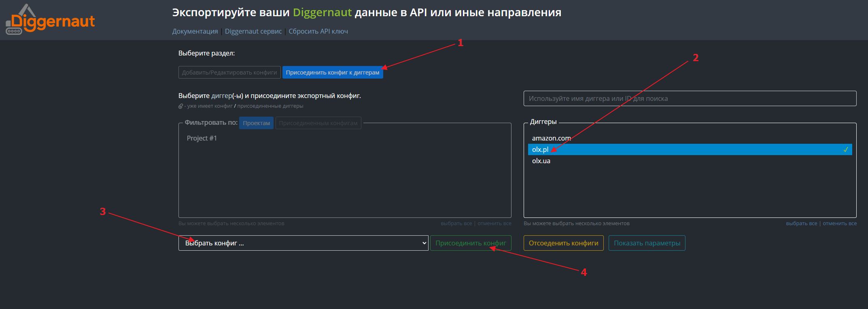Click выбрать все under diggers list
This screenshot has width=868, height=309.
coord(802,224)
